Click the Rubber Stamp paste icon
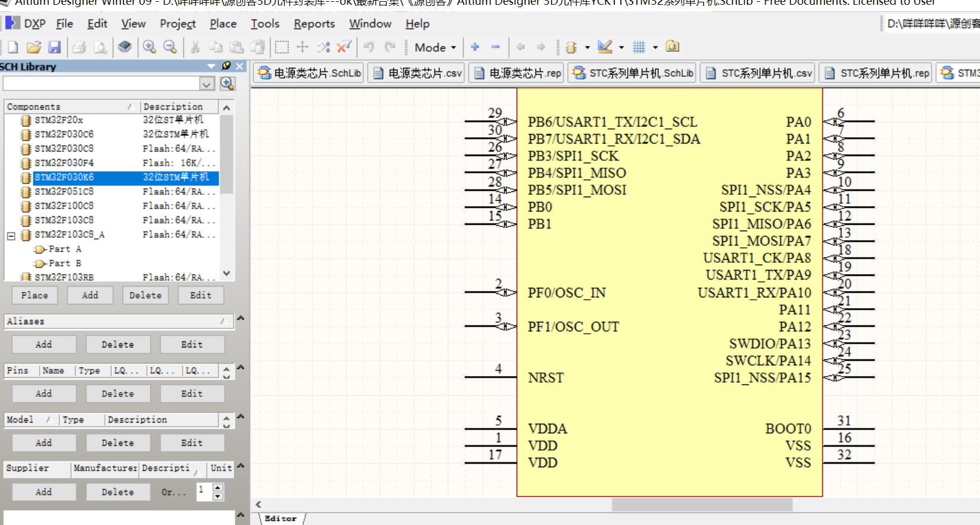This screenshot has height=525, width=980. (x=257, y=47)
